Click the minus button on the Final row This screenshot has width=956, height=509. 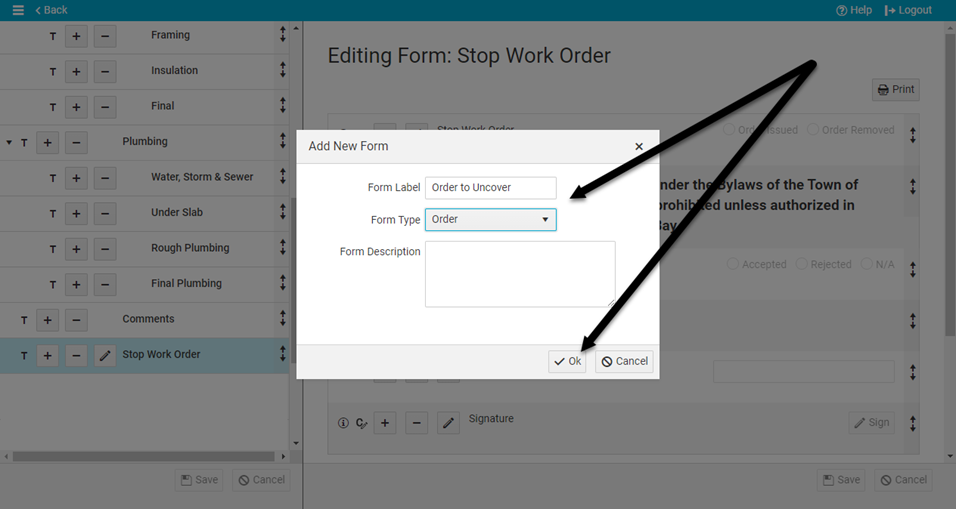point(105,107)
